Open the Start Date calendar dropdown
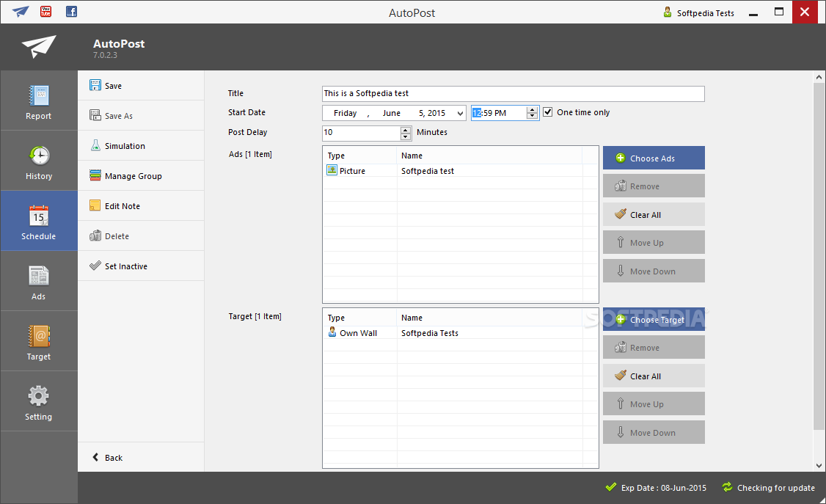 (460, 113)
